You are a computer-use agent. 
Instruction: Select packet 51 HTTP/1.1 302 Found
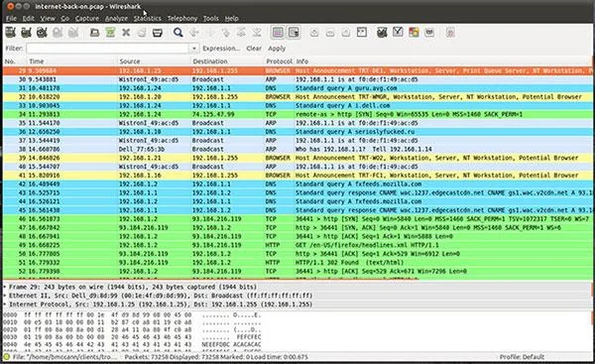[x=297, y=263]
